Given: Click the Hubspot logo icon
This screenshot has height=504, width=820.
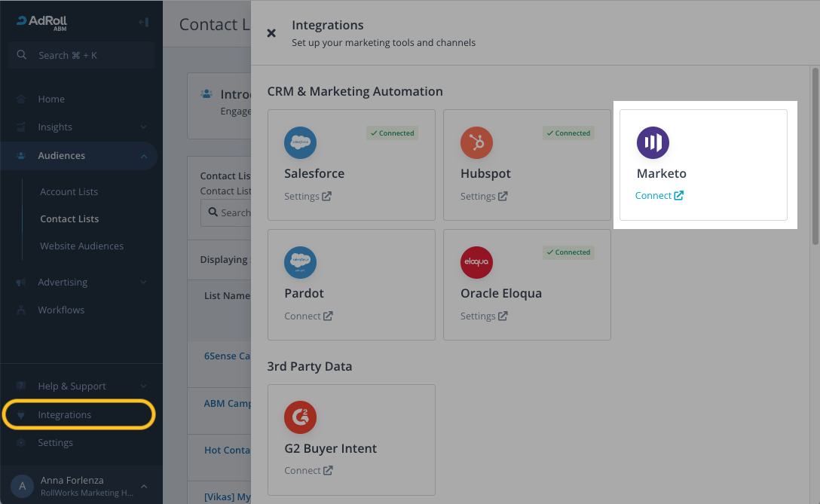Looking at the screenshot, I should point(476,142).
